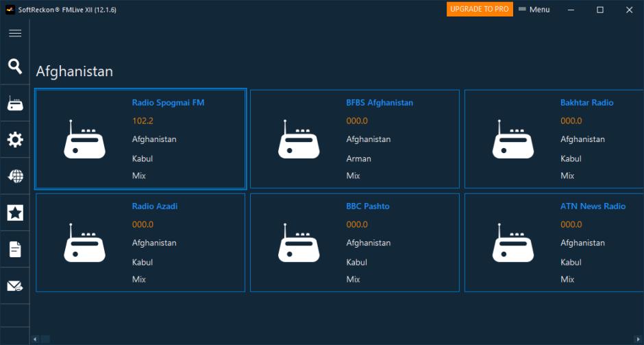644x345 pixels.
Task: Click radio icon of BFBS Afghanistan
Action: [299, 139]
